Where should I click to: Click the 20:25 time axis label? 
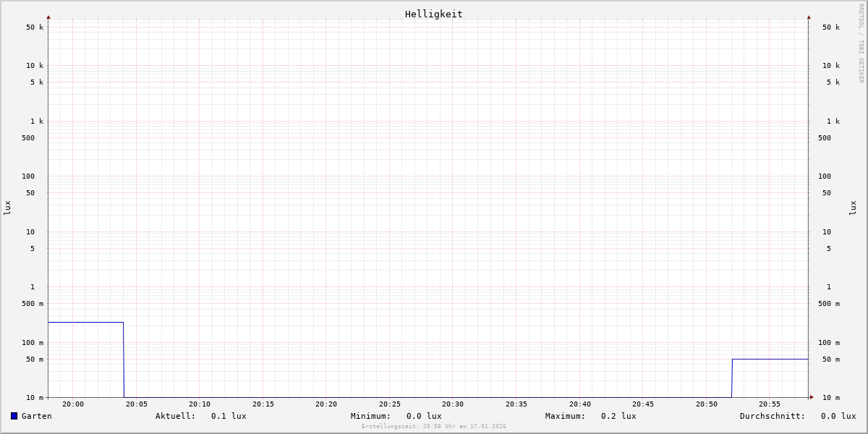pyautogui.click(x=390, y=404)
